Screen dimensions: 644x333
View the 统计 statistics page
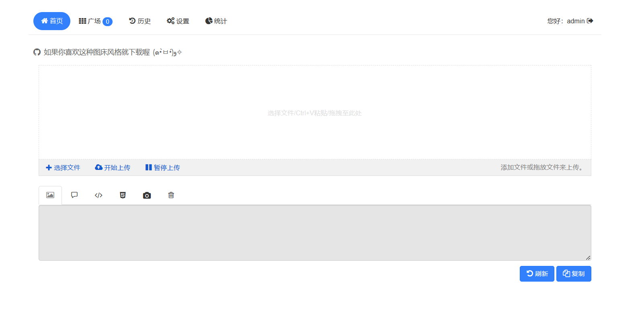(x=216, y=21)
